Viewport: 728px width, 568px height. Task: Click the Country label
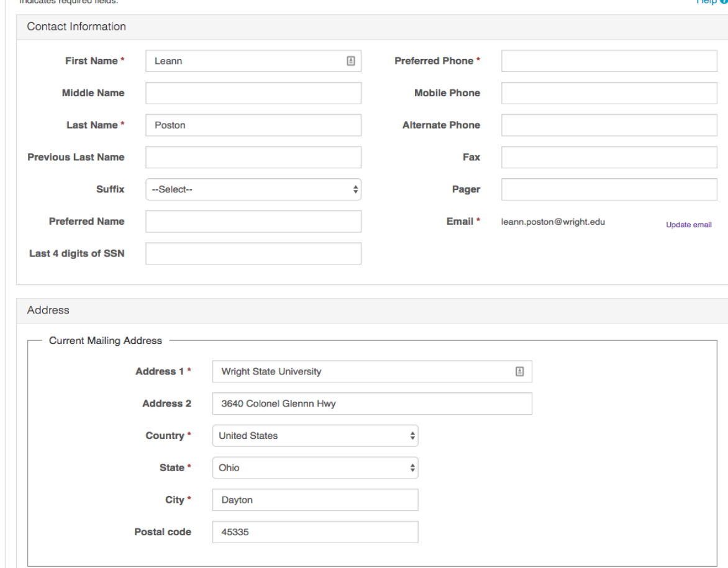coord(168,436)
